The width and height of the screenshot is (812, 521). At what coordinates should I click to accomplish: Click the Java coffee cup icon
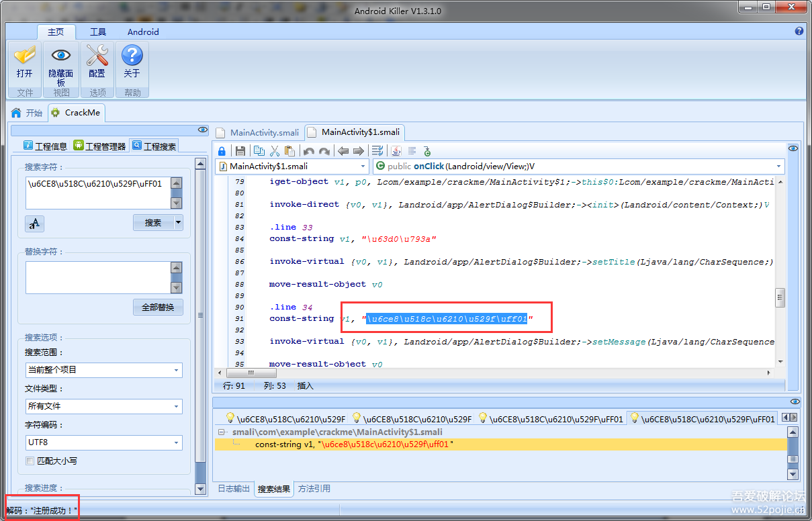pyautogui.click(x=396, y=151)
